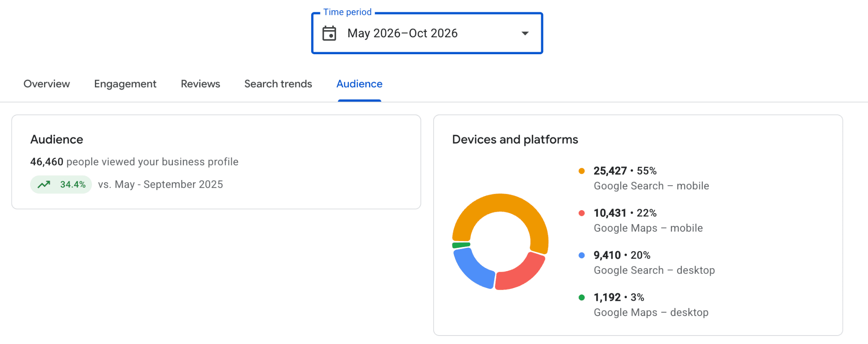Click the 1,192 • 3% value

[x=619, y=297]
